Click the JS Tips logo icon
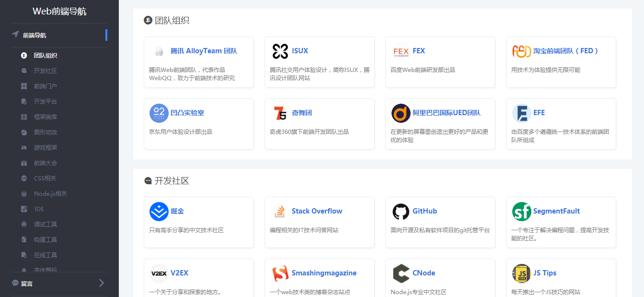The width and height of the screenshot is (644, 297). (x=521, y=273)
